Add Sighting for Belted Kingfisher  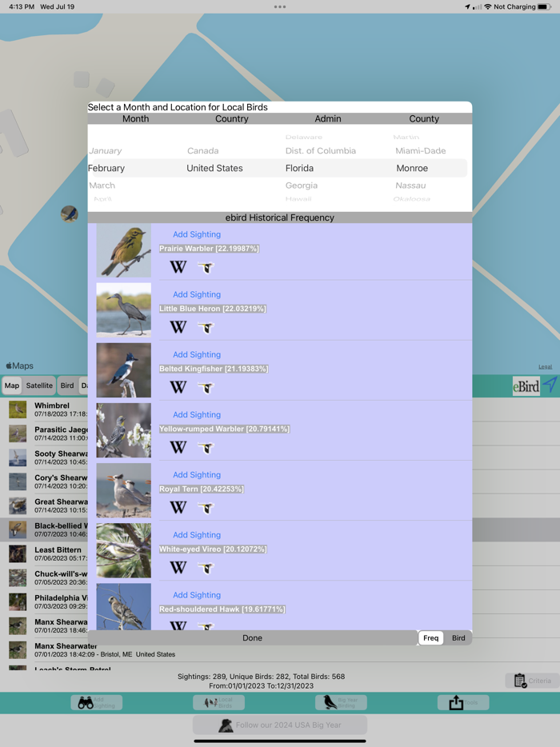(197, 354)
